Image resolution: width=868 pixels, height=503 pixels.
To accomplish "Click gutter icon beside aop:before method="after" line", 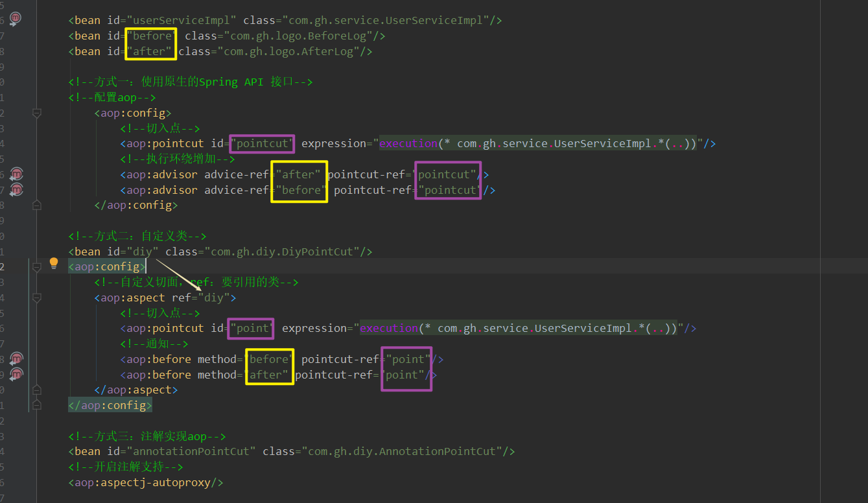I will tap(16, 374).
